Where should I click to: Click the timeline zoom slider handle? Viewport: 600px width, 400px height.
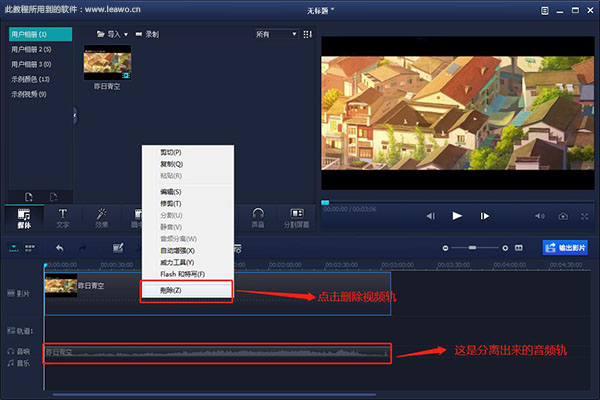[x=473, y=248]
